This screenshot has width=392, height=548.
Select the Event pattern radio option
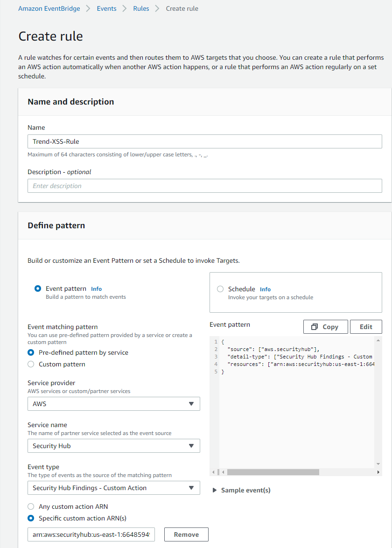click(x=38, y=288)
